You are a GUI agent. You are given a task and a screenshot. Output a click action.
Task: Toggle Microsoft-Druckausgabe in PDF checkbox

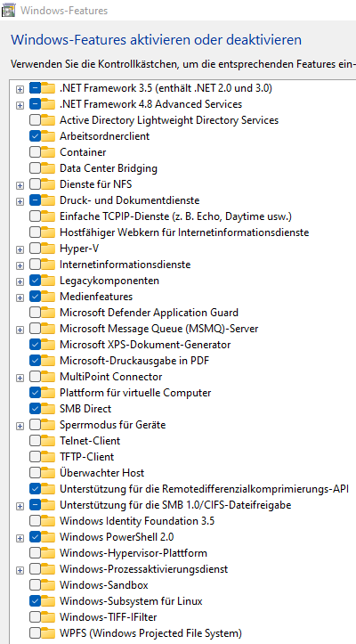pos(35,361)
